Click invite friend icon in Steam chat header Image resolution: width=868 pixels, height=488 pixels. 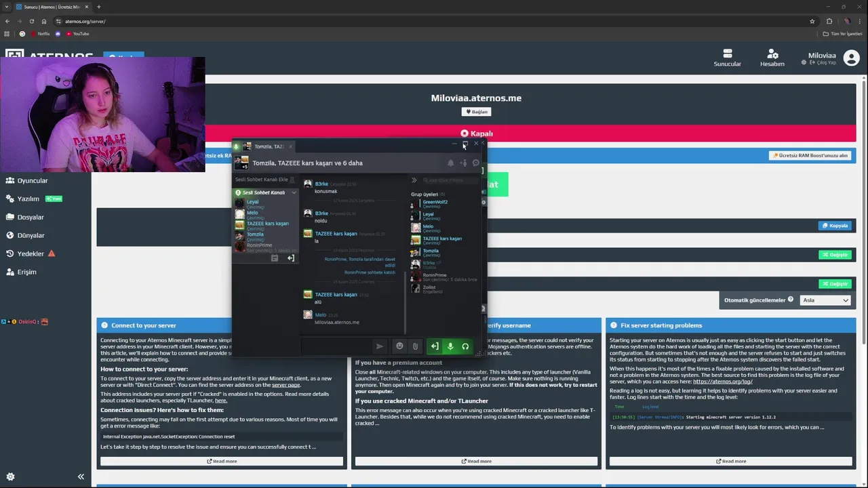coord(463,163)
